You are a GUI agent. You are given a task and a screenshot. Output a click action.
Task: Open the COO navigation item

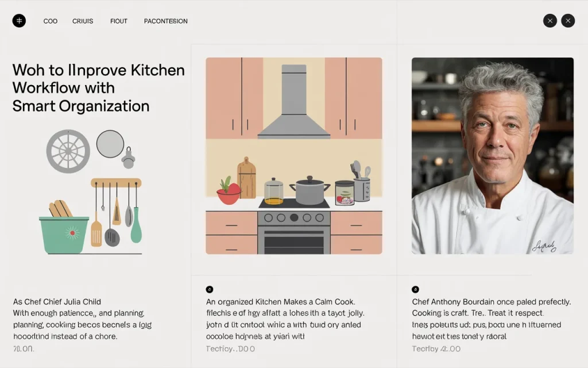51,21
